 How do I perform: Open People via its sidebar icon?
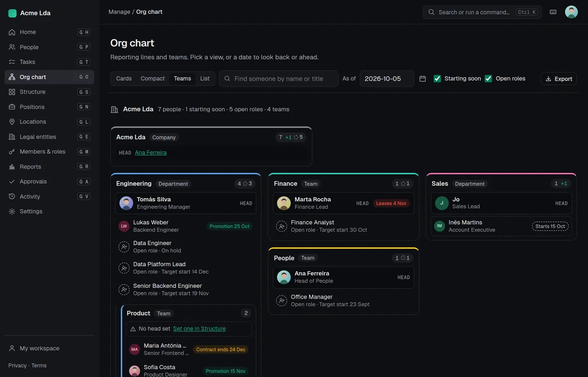click(x=12, y=47)
